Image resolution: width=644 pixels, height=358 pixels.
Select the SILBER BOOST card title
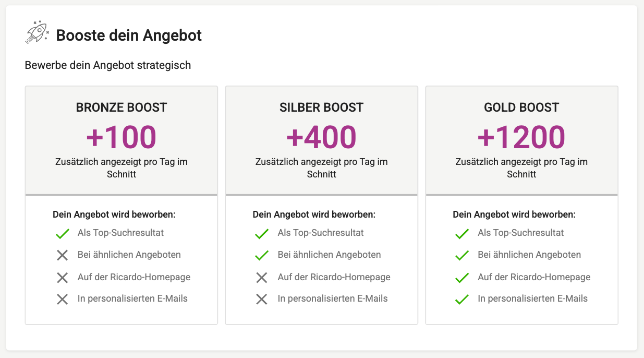tap(322, 108)
